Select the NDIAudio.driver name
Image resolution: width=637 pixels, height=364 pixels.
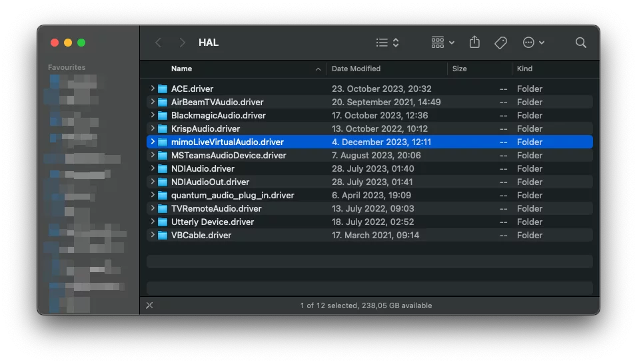pyautogui.click(x=203, y=168)
